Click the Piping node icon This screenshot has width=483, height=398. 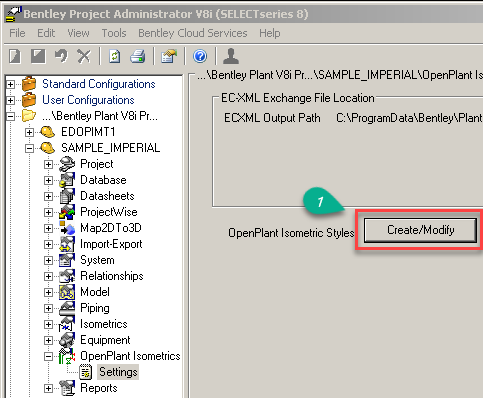[x=67, y=308]
